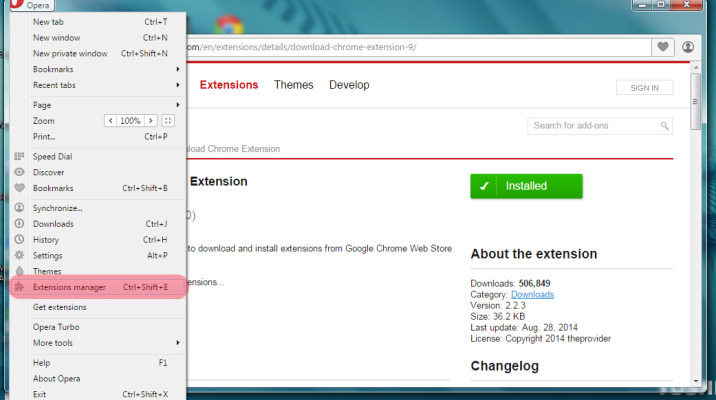
Task: Click the search magnifier icon in add-ons search
Action: (663, 126)
